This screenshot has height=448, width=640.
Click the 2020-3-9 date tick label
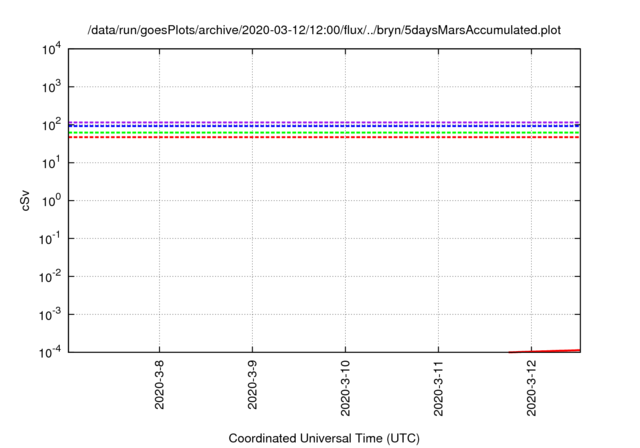tap(252, 384)
